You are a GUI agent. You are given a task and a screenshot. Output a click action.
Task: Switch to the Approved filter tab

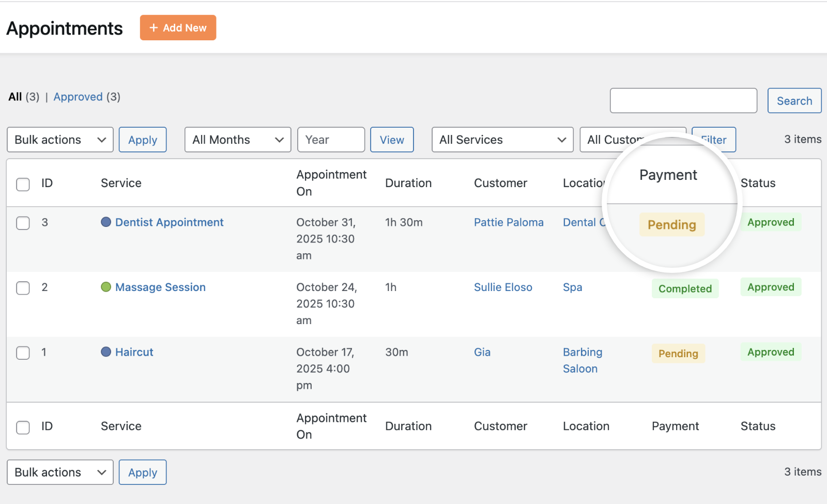[x=78, y=97]
